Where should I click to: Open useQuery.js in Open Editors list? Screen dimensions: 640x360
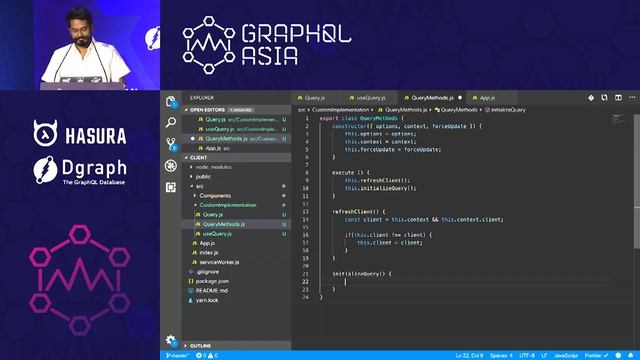click(x=236, y=129)
